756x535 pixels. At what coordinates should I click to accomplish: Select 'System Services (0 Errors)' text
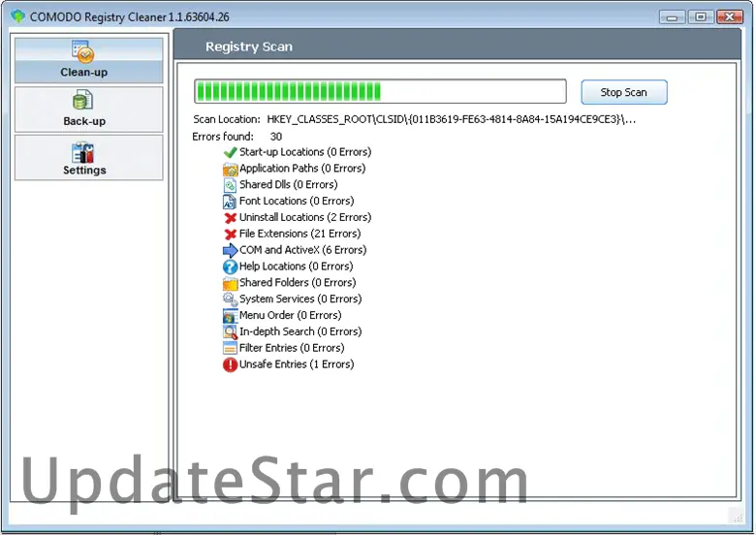300,299
